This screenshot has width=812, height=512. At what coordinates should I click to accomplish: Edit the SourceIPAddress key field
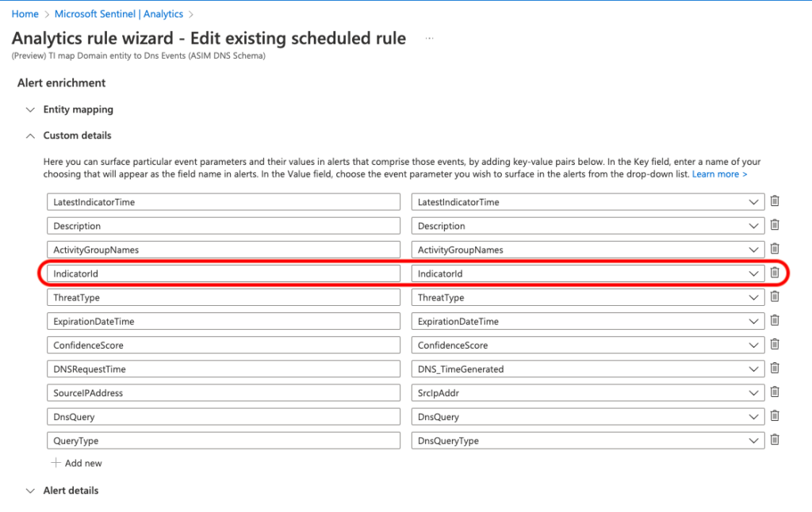tap(223, 392)
